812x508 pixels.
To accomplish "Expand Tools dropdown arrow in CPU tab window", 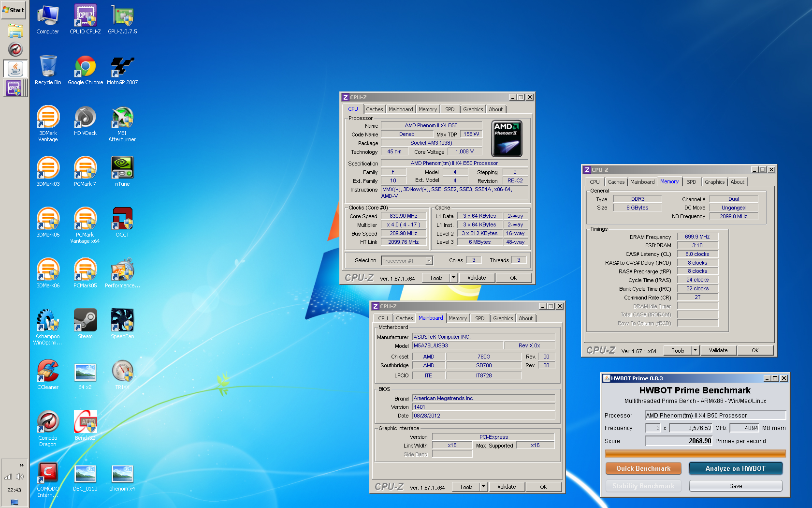I will tap(453, 278).
